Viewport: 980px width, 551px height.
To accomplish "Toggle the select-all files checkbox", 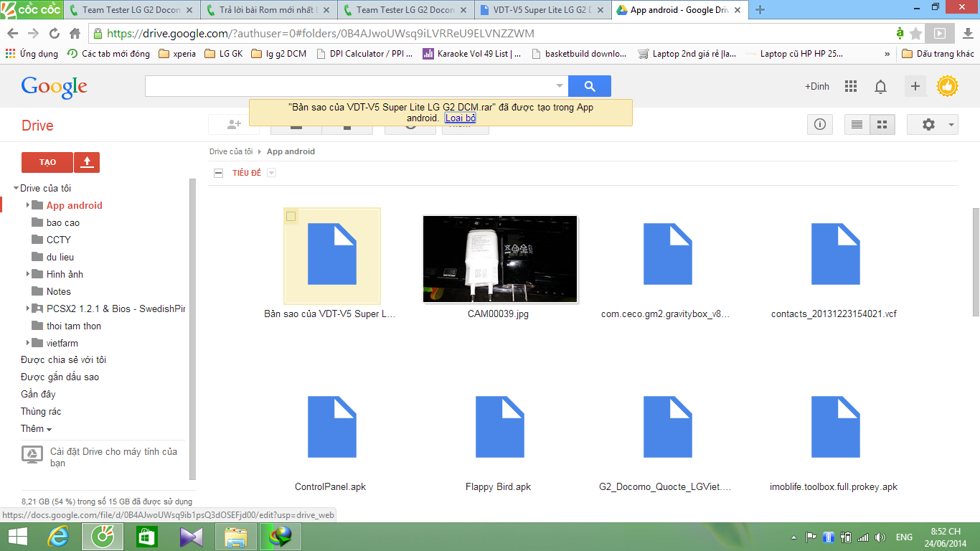I will click(x=219, y=173).
